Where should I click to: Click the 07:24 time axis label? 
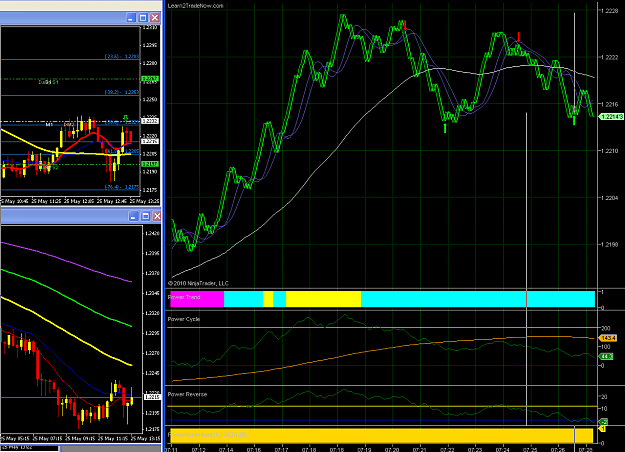pyautogui.click(x=503, y=450)
